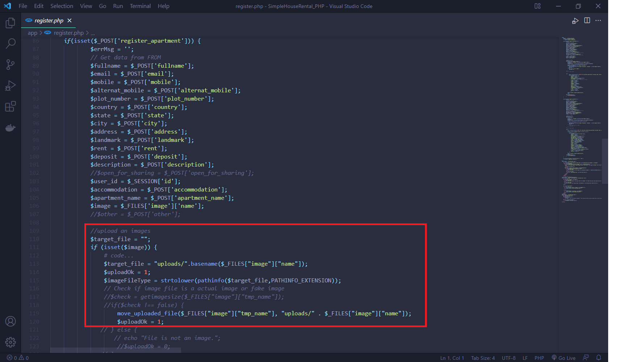Image resolution: width=644 pixels, height=362 pixels.
Task: Click the line with $fullname assignment
Action: click(142, 66)
